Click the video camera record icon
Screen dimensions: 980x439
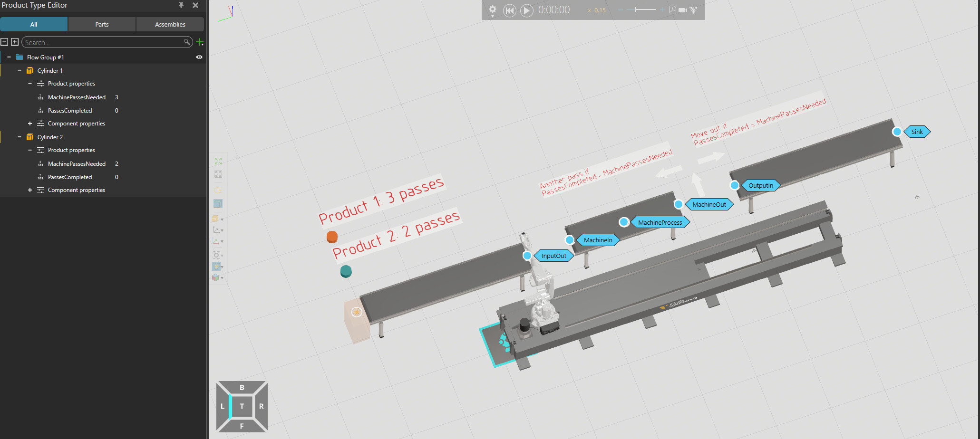[x=683, y=10]
